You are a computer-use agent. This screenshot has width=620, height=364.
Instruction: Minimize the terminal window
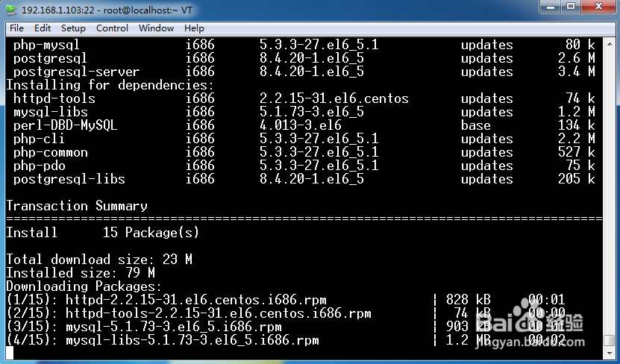[551, 7]
